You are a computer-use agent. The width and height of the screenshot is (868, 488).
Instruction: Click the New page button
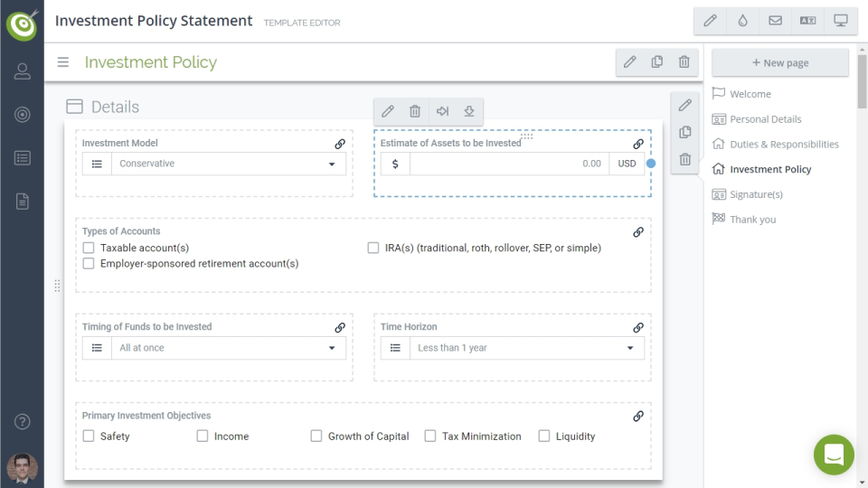click(779, 63)
